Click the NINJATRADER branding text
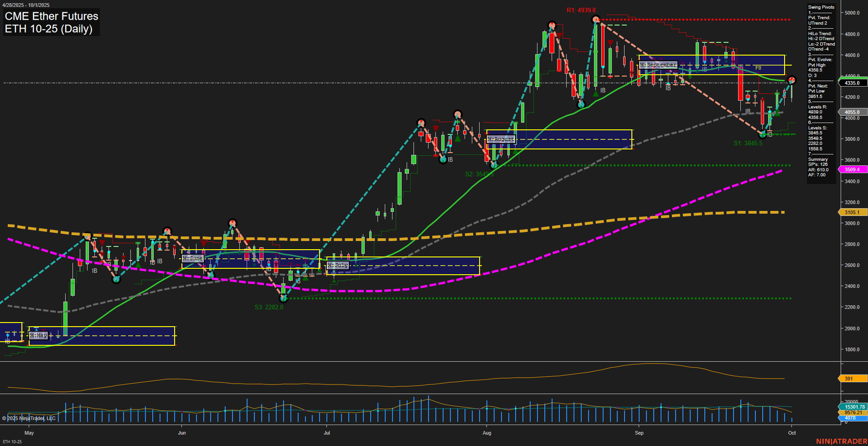 pyautogui.click(x=840, y=441)
